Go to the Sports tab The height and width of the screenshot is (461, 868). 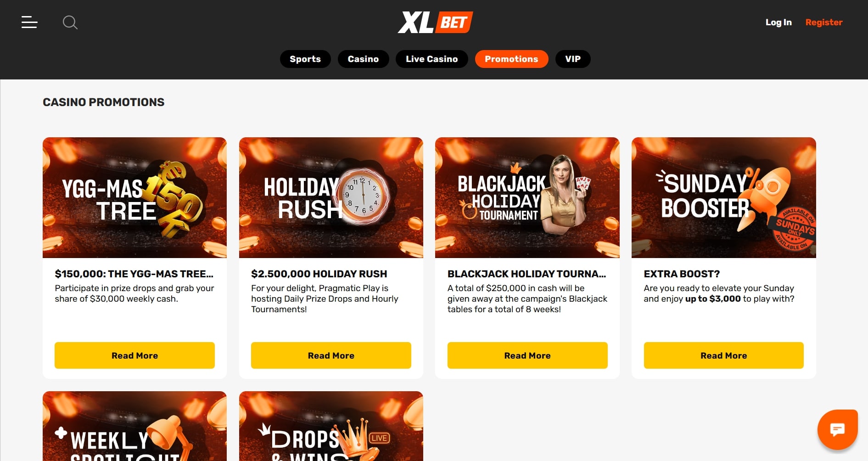pyautogui.click(x=305, y=59)
